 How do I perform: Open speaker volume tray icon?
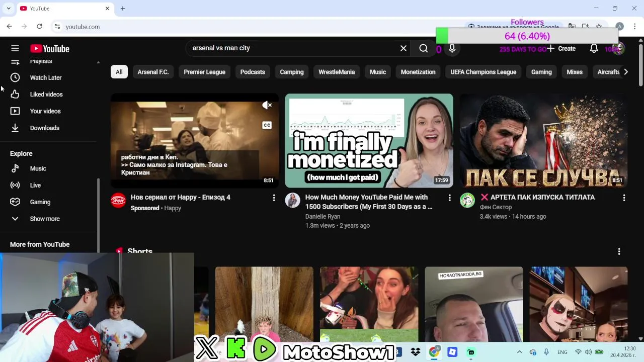[x=588, y=352]
